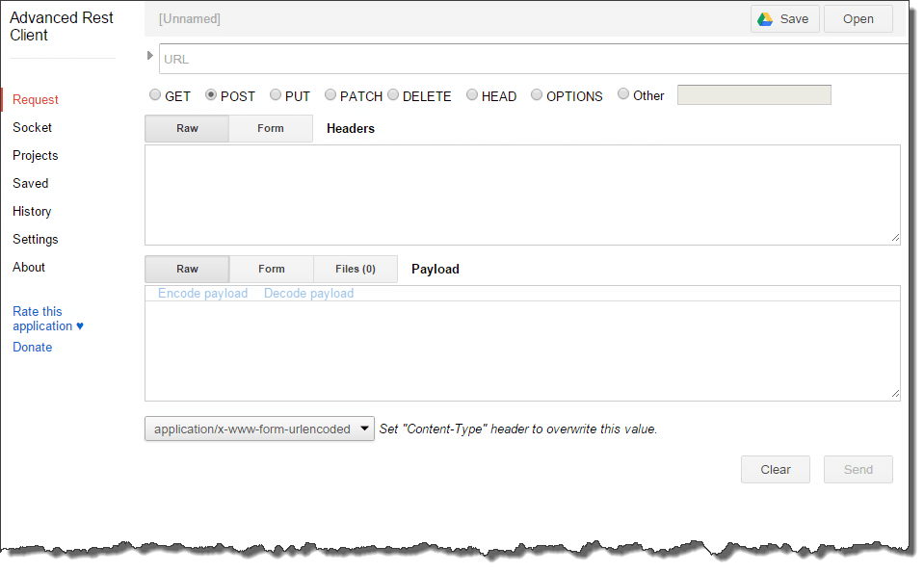This screenshot has width=924, height=572.
Task: Select the POST method radio button
Action: (210, 94)
